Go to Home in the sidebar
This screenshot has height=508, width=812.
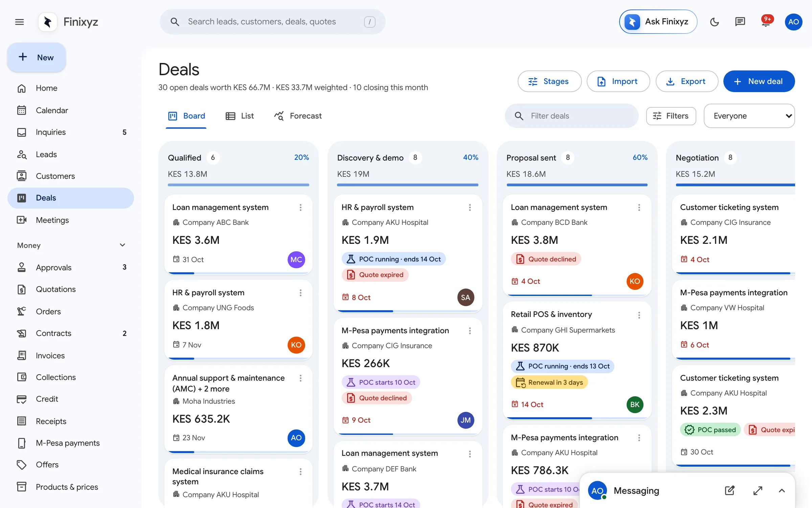(x=70, y=88)
